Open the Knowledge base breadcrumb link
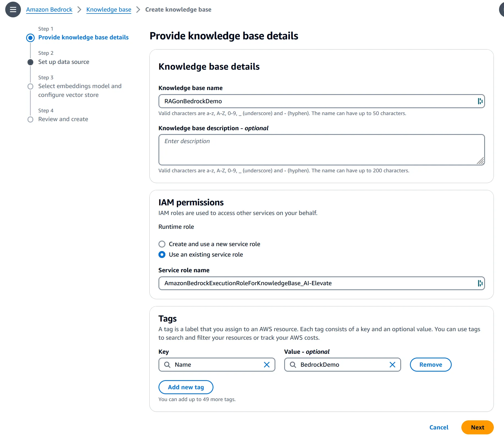This screenshot has height=441, width=504. click(x=109, y=9)
